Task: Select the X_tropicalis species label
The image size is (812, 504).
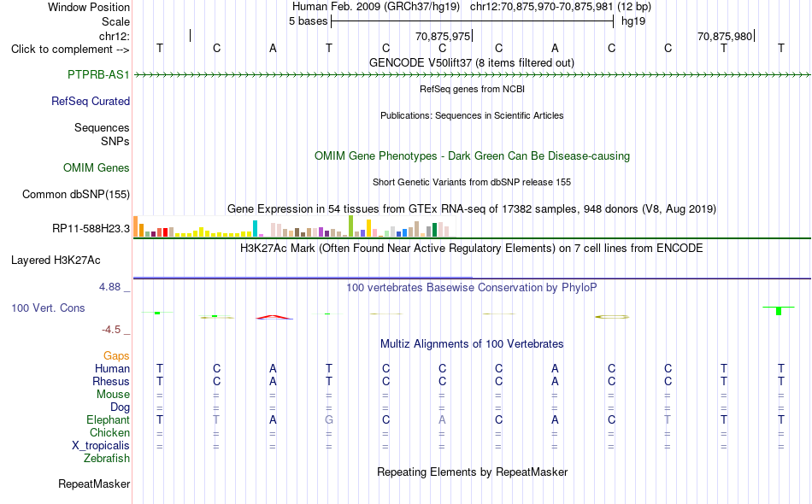Action: [101, 446]
